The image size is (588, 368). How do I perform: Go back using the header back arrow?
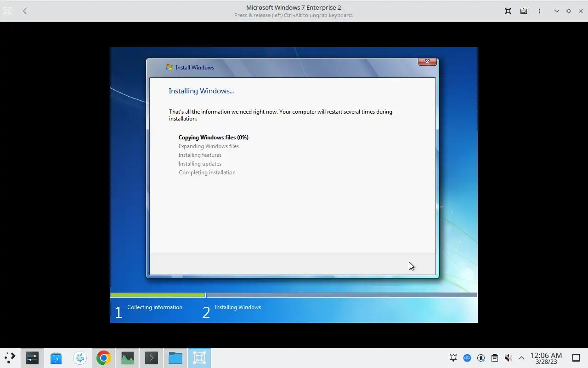(25, 11)
